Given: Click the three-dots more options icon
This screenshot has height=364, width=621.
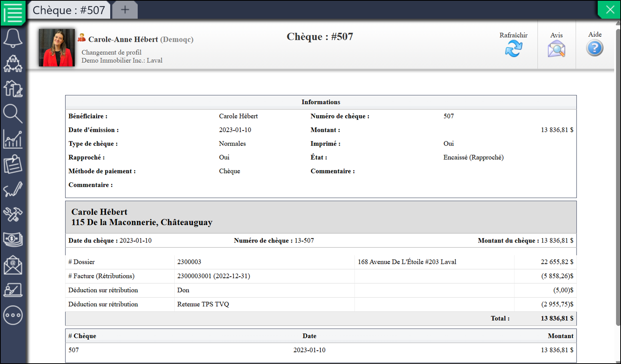Looking at the screenshot, I should (x=13, y=315).
